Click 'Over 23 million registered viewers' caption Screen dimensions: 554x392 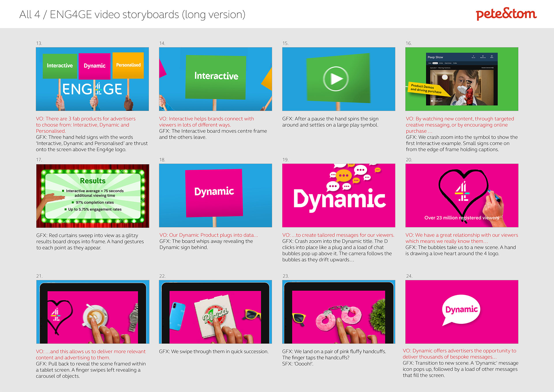(462, 218)
